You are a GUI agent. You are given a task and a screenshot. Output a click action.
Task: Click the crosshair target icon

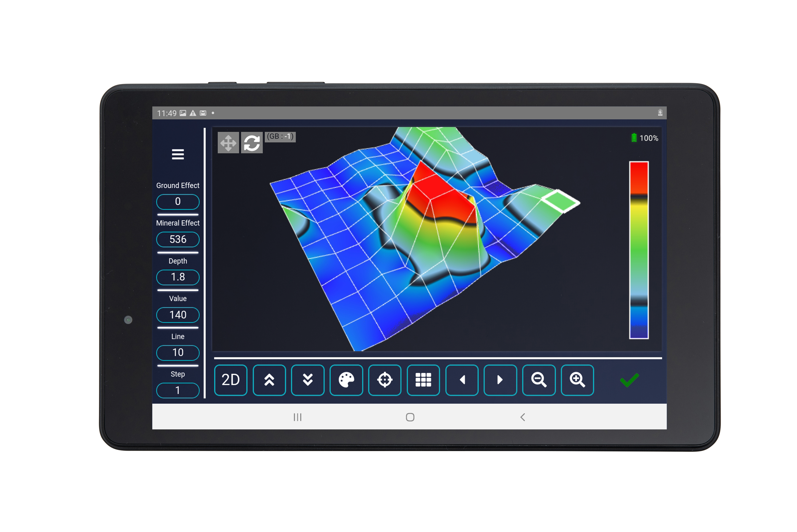coord(384,380)
